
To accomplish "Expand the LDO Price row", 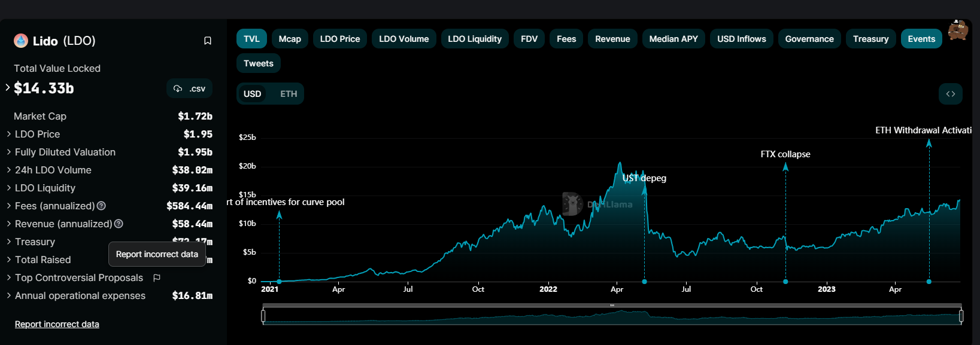I will (9, 134).
